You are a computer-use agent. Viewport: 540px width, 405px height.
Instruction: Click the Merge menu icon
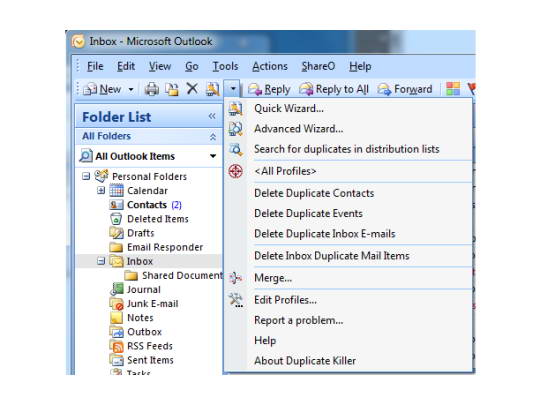pyautogui.click(x=236, y=278)
